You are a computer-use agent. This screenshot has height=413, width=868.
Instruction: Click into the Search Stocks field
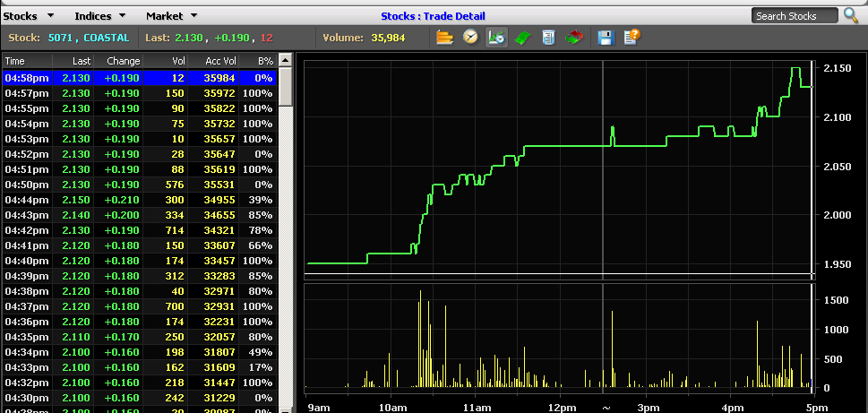[x=794, y=16]
